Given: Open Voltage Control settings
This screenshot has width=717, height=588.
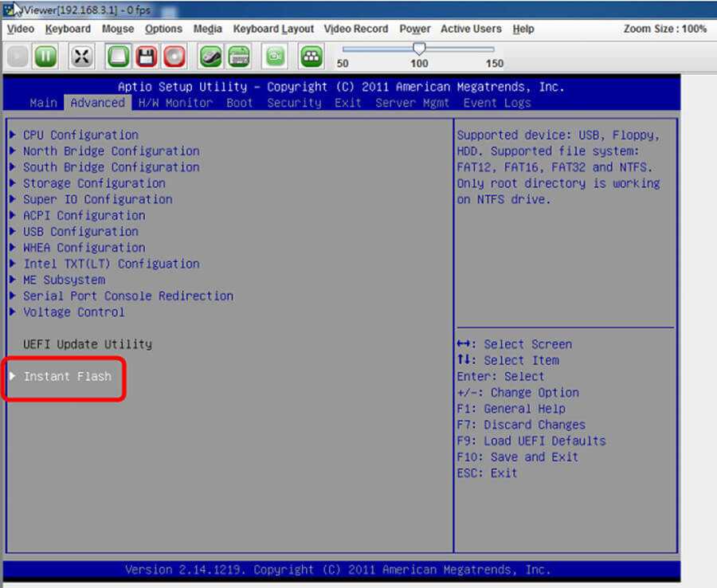Looking at the screenshot, I should click(x=73, y=312).
